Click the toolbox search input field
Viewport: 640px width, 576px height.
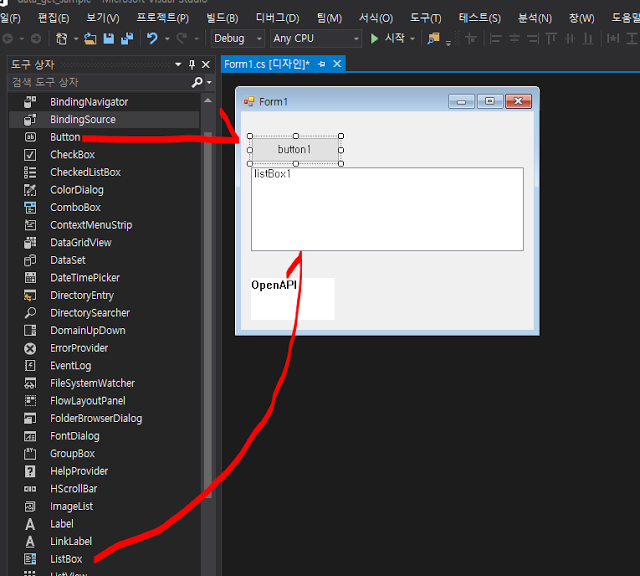click(100, 82)
